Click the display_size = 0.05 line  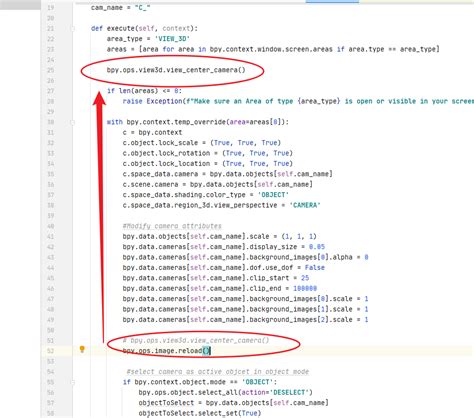(223, 247)
